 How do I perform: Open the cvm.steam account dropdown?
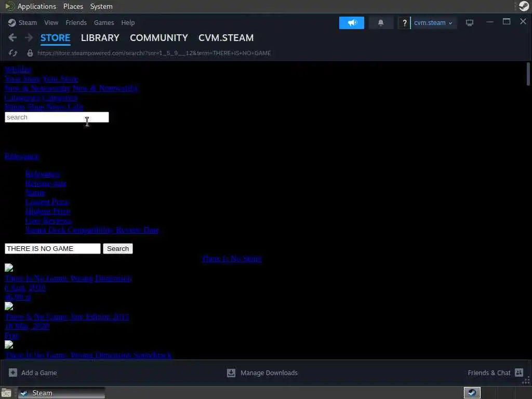coord(433,23)
